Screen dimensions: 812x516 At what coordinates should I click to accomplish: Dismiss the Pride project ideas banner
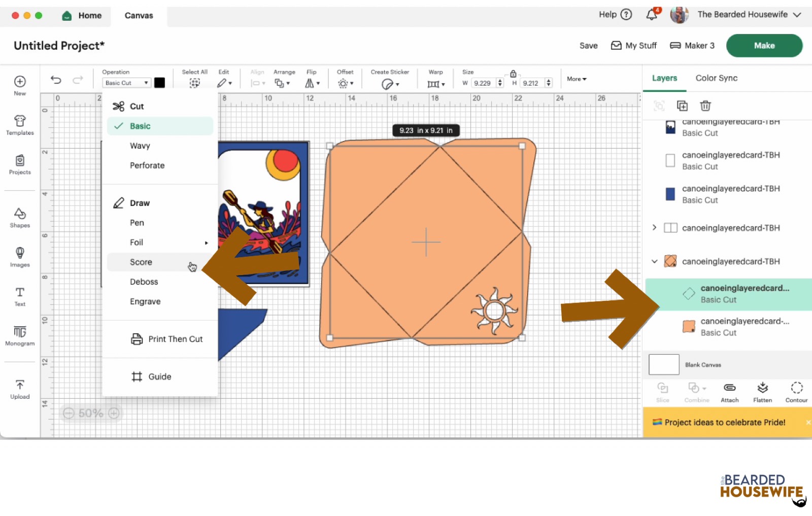pyautogui.click(x=808, y=422)
